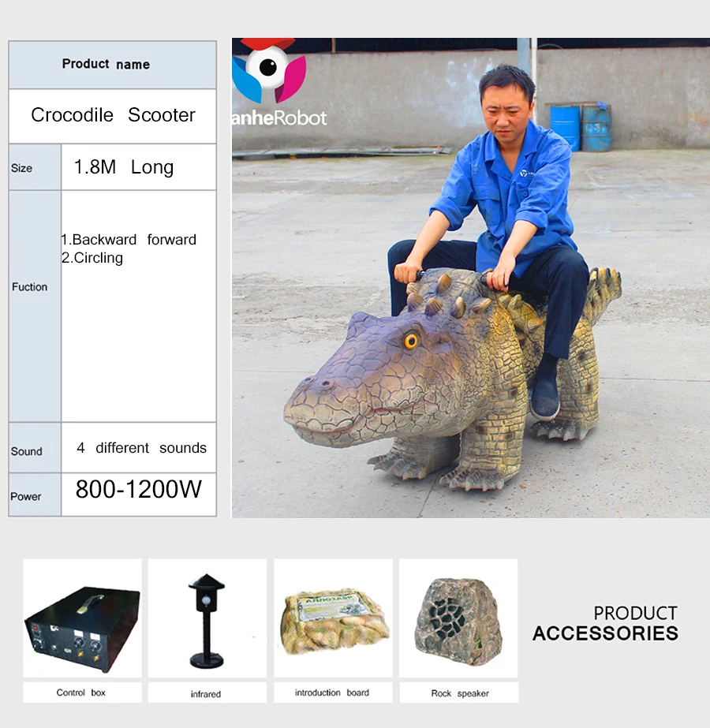Select the Backward forward function text
710x728 pixels.
(130, 240)
